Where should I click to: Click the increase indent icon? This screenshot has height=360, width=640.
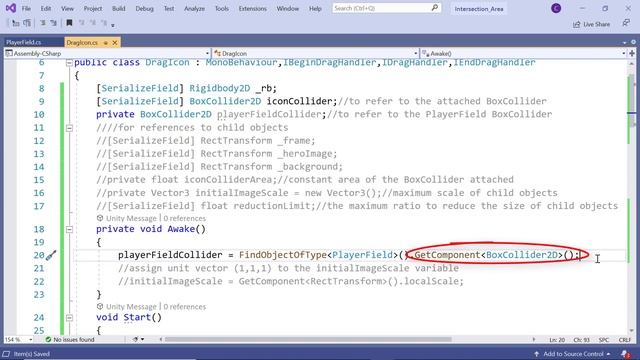[x=53, y=24]
